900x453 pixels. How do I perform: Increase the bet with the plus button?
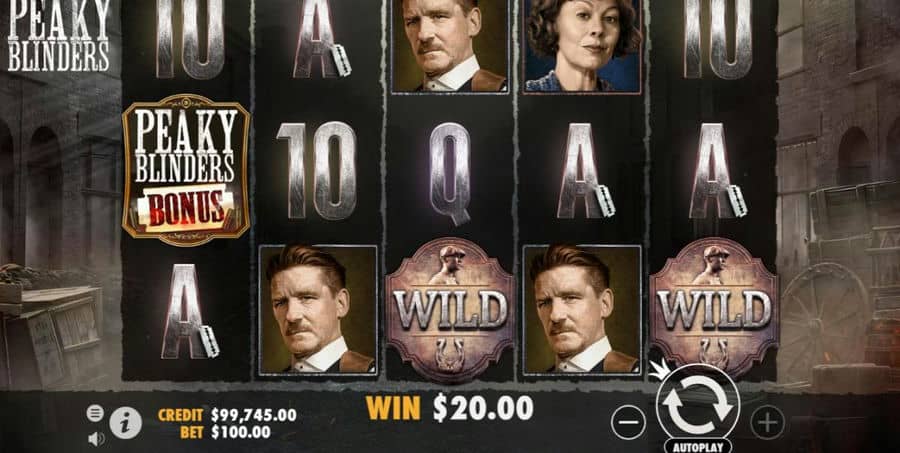tap(767, 423)
